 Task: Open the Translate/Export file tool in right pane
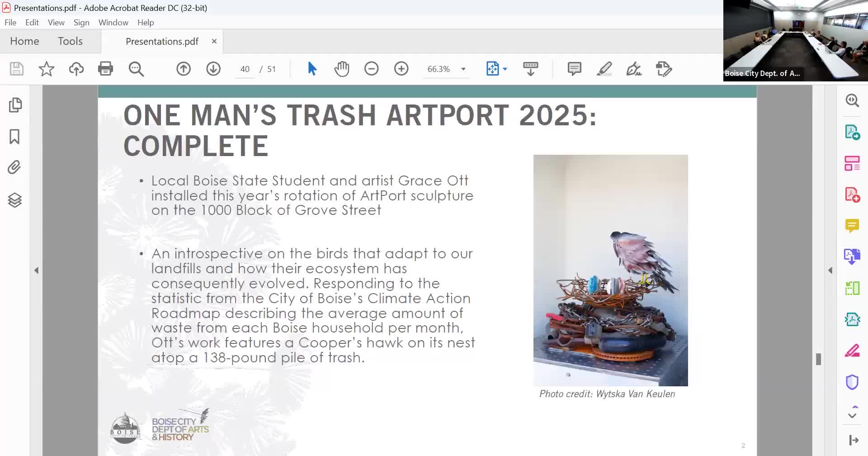(x=852, y=256)
